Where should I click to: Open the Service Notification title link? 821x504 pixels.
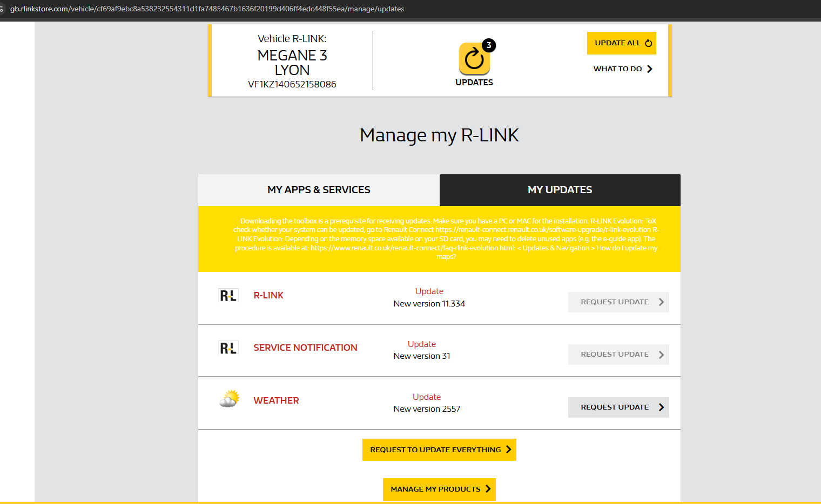coord(305,348)
